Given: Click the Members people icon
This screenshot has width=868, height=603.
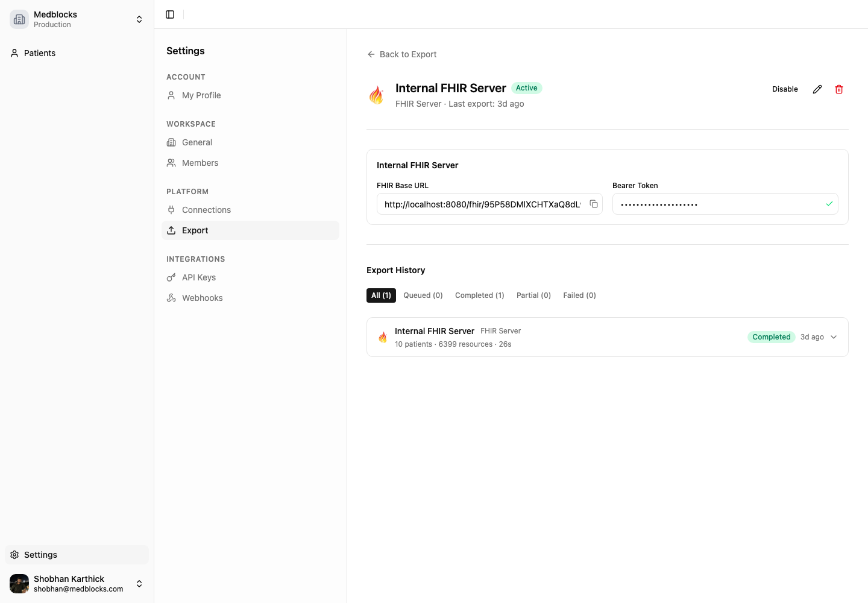Looking at the screenshot, I should click(x=171, y=163).
